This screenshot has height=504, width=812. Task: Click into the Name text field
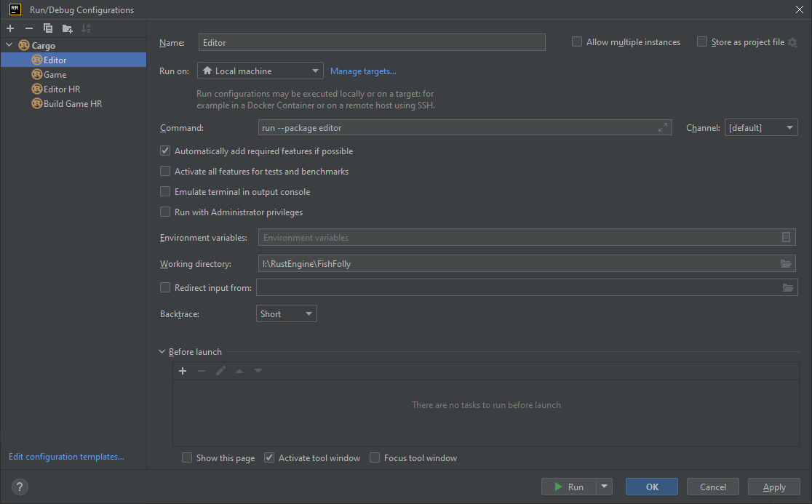click(x=371, y=42)
